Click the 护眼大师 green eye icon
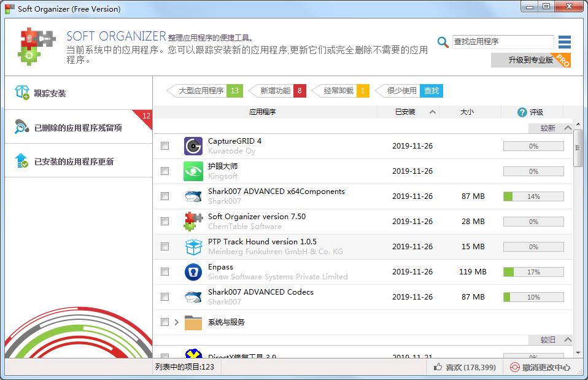The height and width of the screenshot is (380, 588). point(193,171)
